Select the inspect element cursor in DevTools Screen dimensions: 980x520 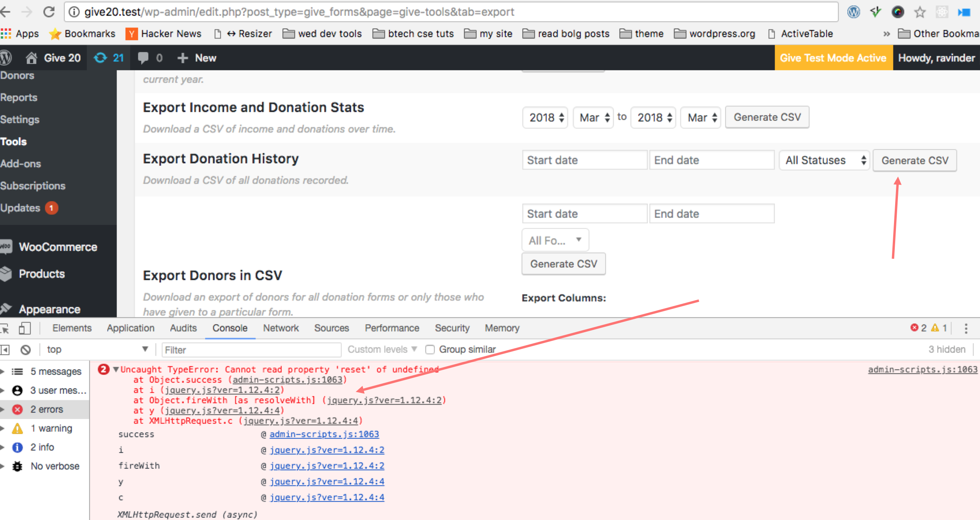click(6, 328)
